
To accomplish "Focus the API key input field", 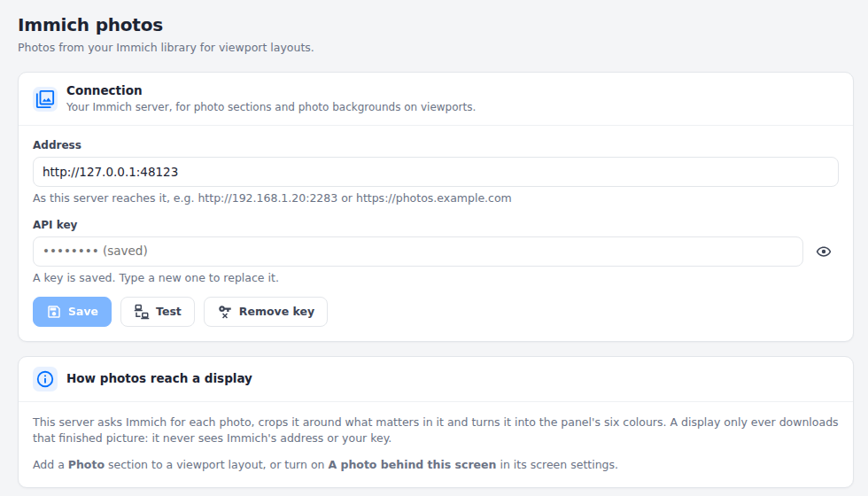I will point(418,252).
